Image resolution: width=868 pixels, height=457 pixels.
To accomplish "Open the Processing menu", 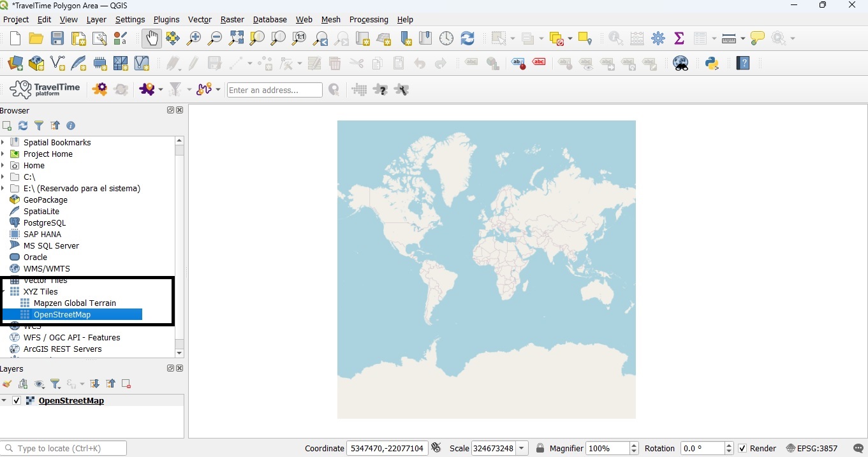I will (369, 20).
